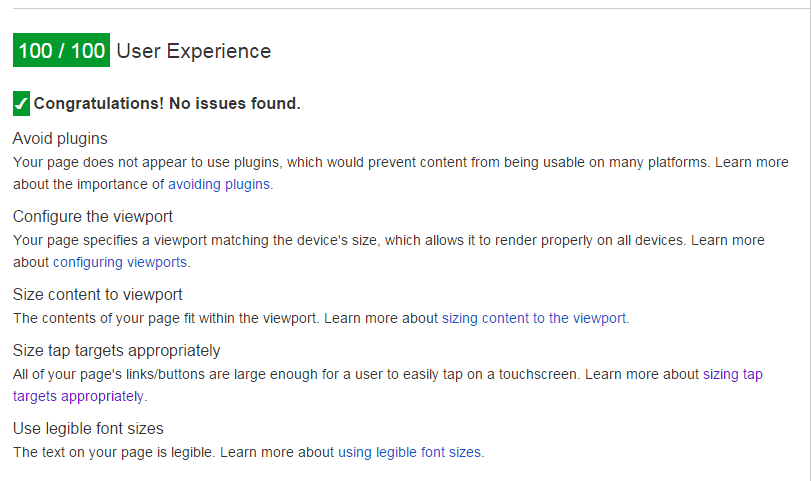Viewport: 812px width, 481px height.
Task: Click 'The text on your page is legible'
Action: pos(114,453)
